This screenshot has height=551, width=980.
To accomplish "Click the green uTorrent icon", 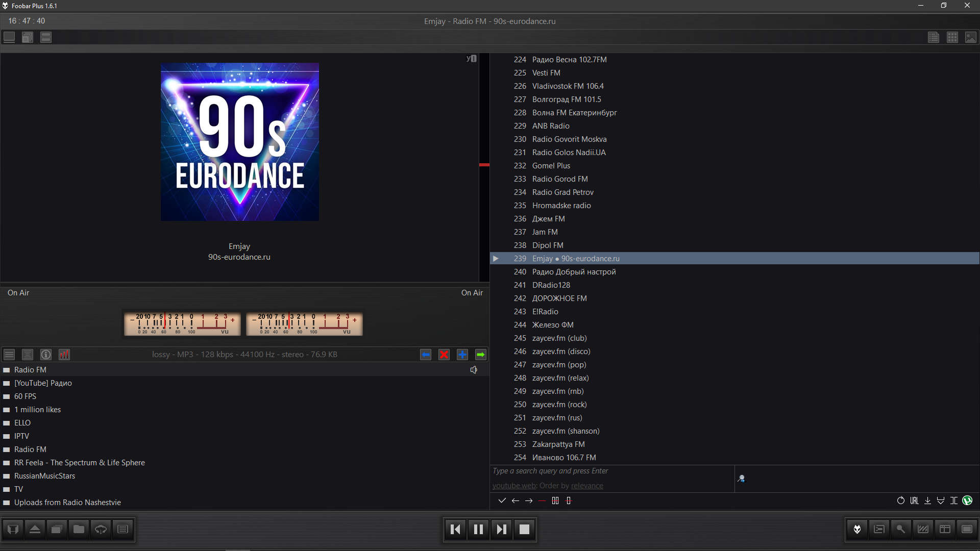I will pyautogui.click(x=967, y=500).
